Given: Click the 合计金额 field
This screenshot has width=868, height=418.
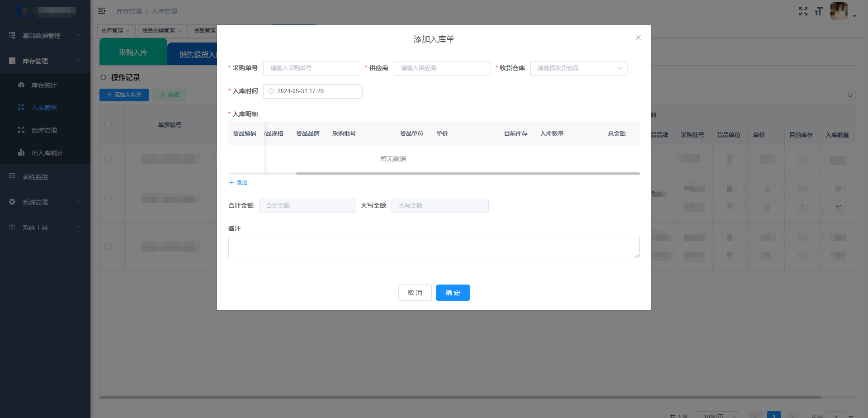Looking at the screenshot, I should pos(307,206).
